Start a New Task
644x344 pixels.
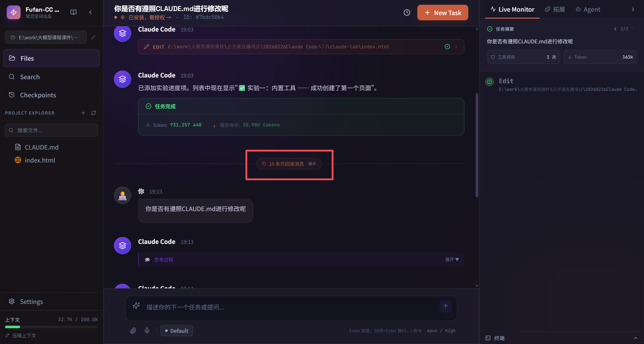tap(443, 13)
